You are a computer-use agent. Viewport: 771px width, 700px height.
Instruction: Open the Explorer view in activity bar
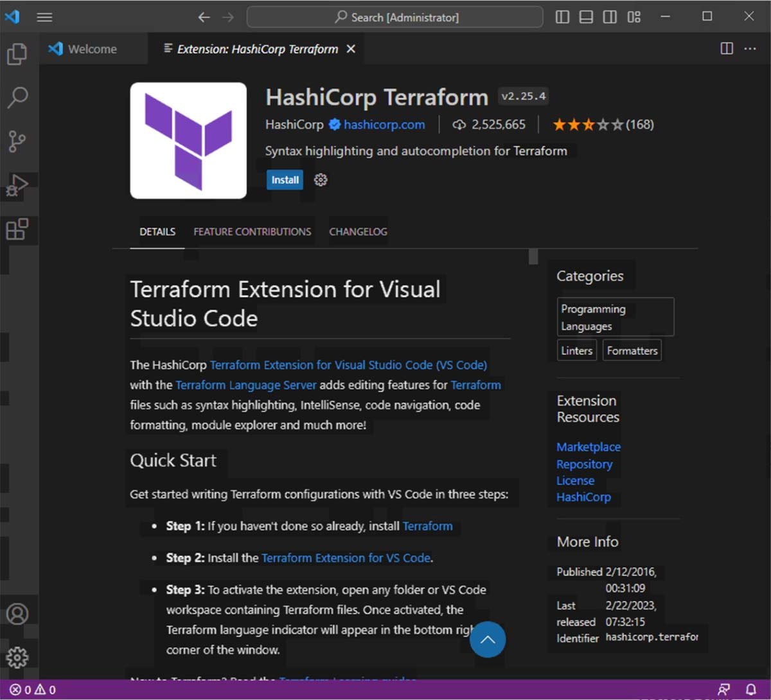coord(17,54)
